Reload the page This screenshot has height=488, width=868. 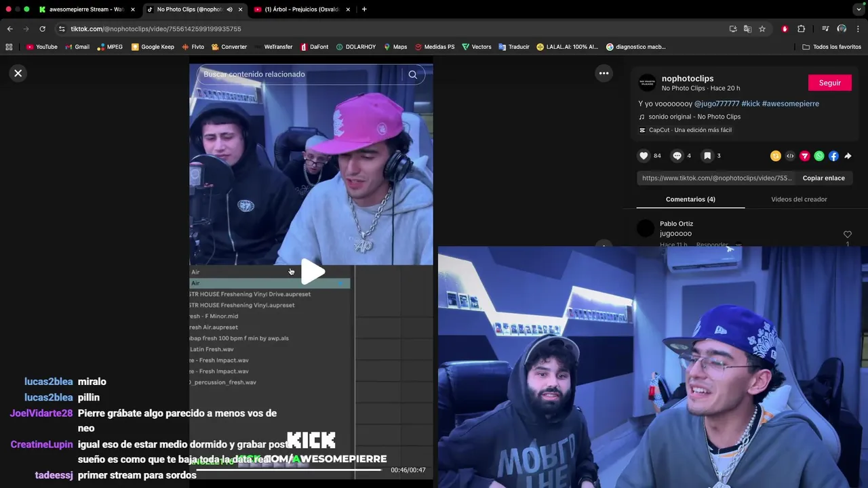coord(42,29)
